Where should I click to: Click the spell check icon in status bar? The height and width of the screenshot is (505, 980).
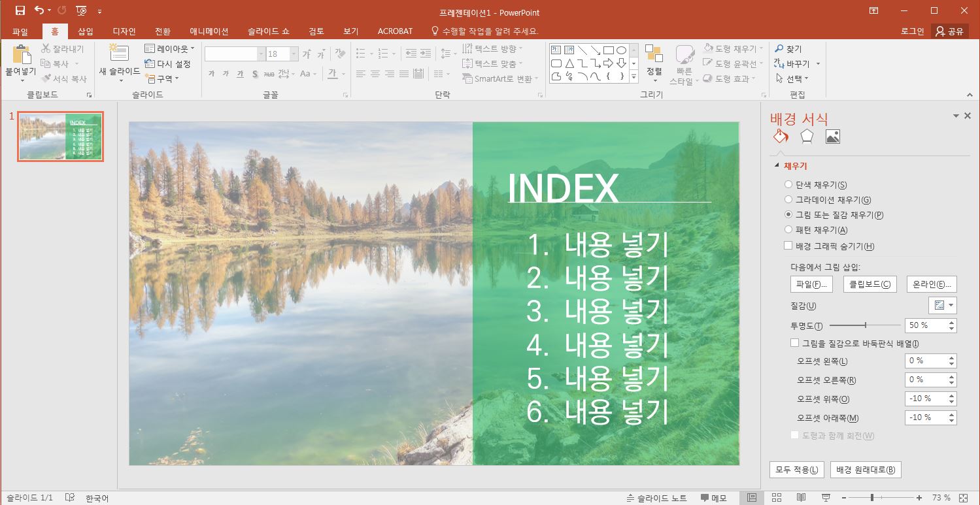click(x=70, y=498)
